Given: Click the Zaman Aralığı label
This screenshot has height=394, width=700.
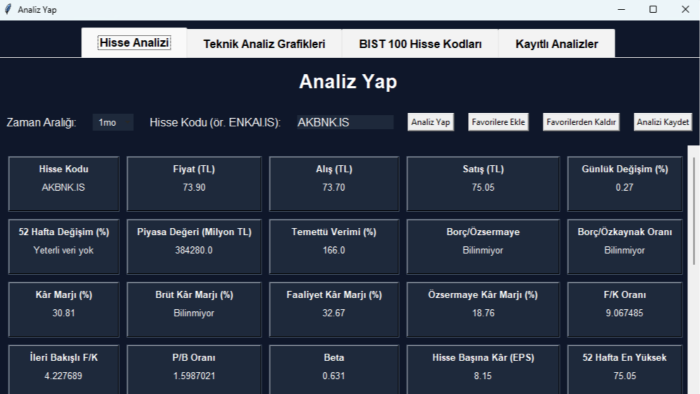Looking at the screenshot, I should tap(42, 122).
